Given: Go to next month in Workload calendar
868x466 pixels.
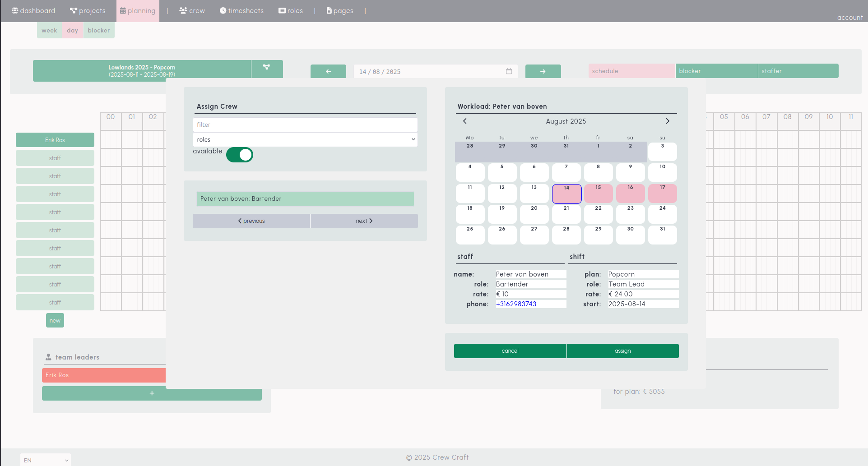Looking at the screenshot, I should point(668,121).
